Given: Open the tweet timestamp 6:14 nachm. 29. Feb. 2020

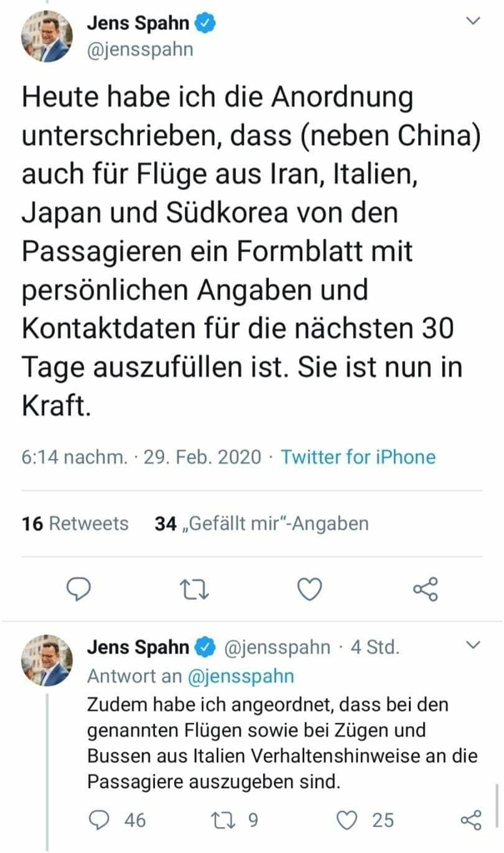Looking at the screenshot, I should [x=142, y=457].
